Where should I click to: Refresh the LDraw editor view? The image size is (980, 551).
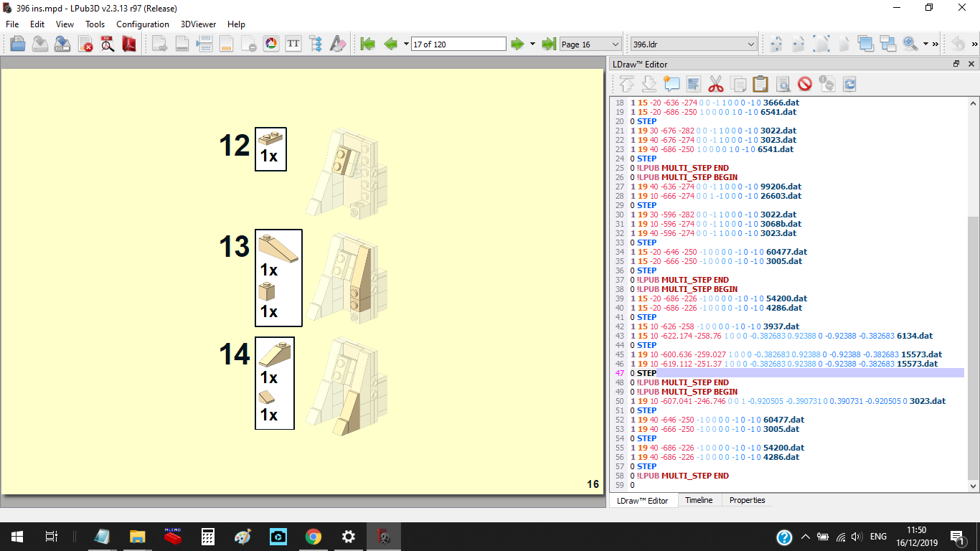pyautogui.click(x=849, y=84)
